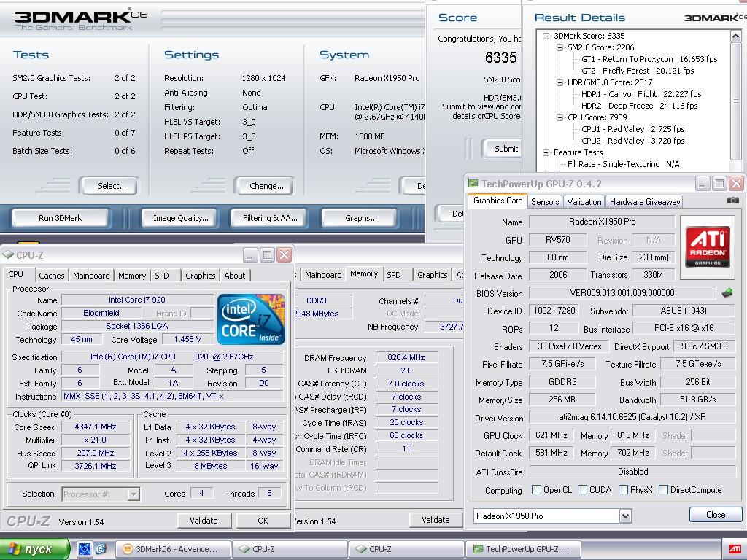Select CPU2 - Red Valley row
Viewport: 747px width, 560px height.
pos(632,141)
